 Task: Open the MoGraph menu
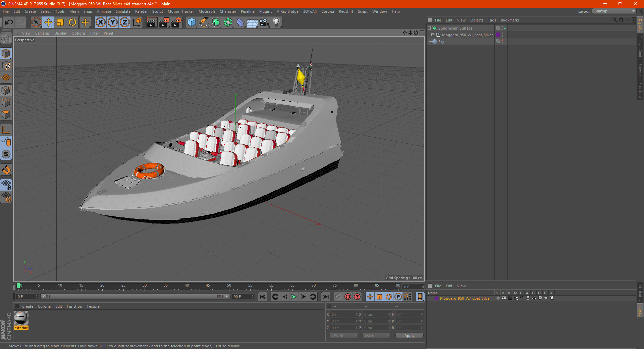[x=207, y=11]
